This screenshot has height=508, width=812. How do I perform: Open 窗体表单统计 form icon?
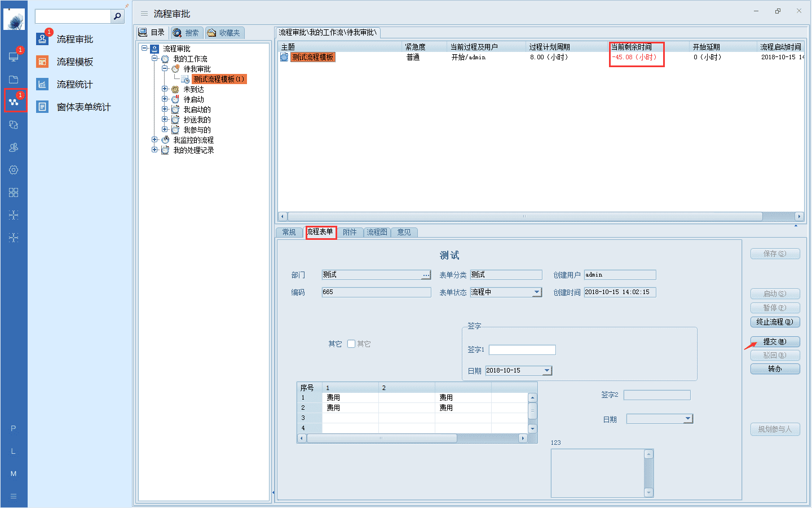(x=42, y=107)
